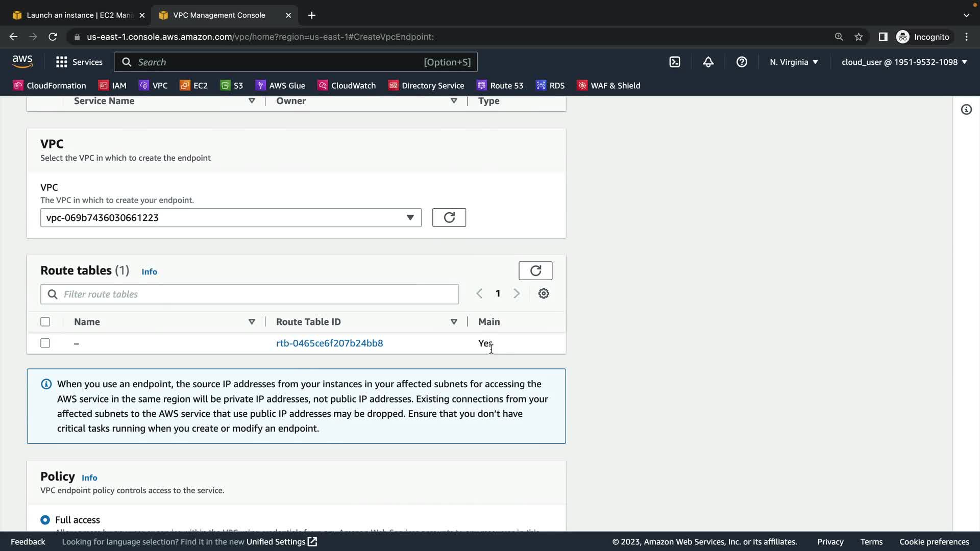Expand the VPC selection dropdown

pos(231,218)
